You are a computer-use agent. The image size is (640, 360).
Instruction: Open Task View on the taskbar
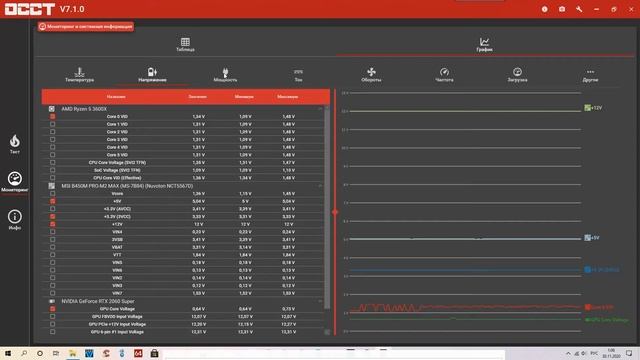[56, 353]
